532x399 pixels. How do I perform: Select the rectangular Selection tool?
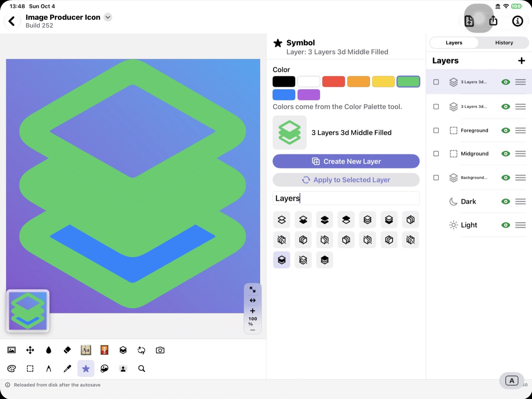point(30,368)
